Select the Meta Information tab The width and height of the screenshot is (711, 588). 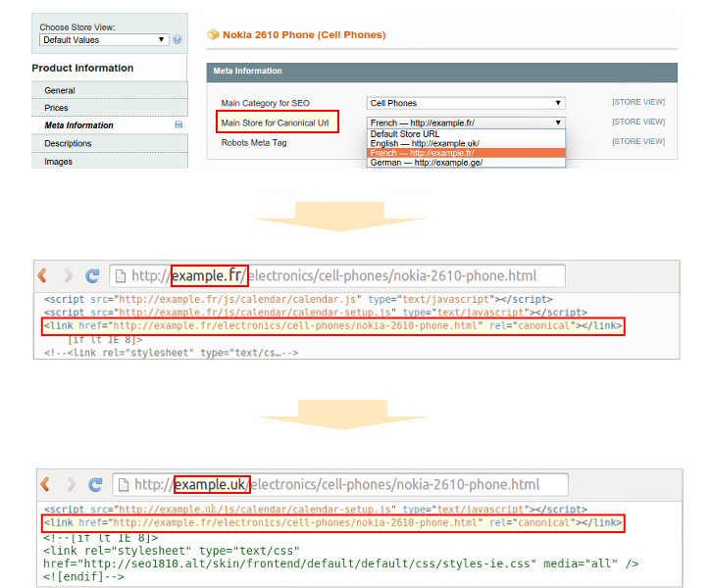pyautogui.click(x=109, y=125)
